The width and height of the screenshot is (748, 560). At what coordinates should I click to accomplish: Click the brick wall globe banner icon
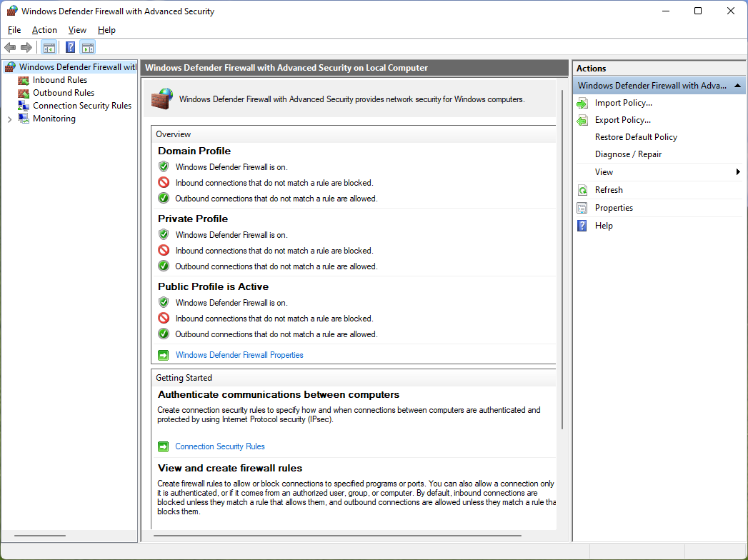tap(162, 99)
